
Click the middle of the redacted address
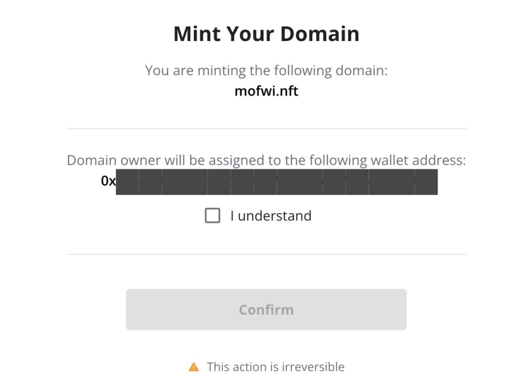[x=277, y=182]
